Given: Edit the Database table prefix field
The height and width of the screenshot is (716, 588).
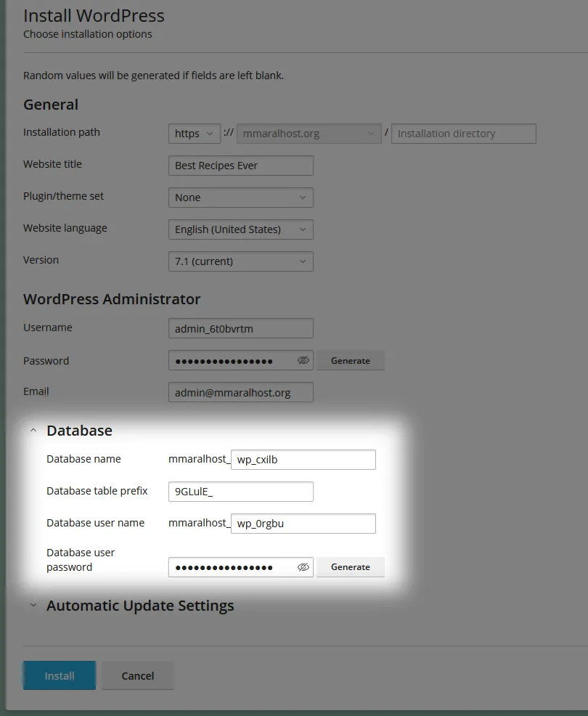Looking at the screenshot, I should click(x=240, y=492).
